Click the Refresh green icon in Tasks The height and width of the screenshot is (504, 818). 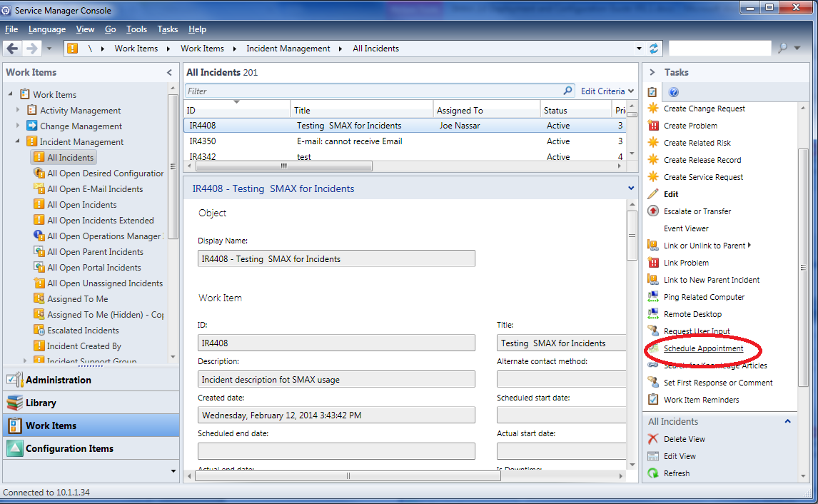point(652,473)
